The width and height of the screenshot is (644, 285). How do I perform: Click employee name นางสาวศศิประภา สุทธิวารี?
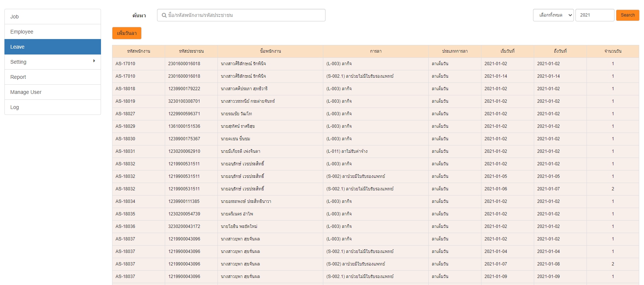(x=244, y=89)
